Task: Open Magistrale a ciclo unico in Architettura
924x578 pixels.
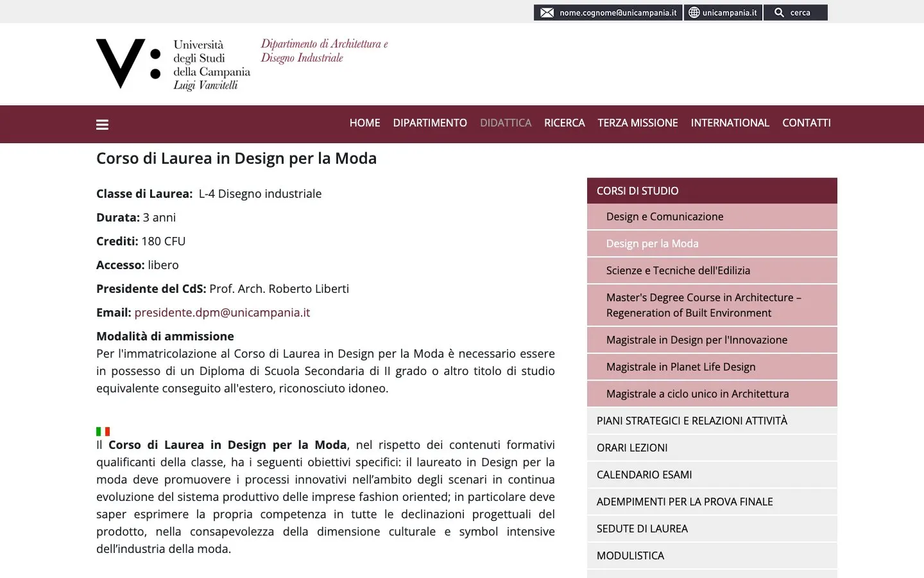Action: pos(712,394)
